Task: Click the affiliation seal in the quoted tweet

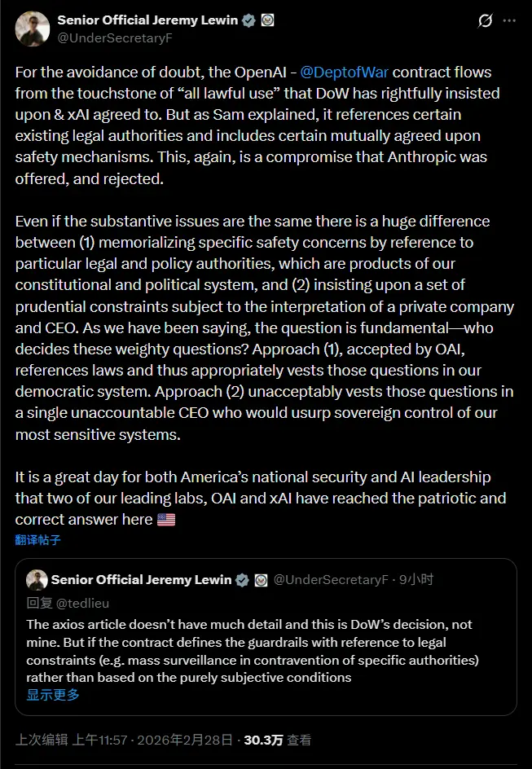Action: coord(262,580)
